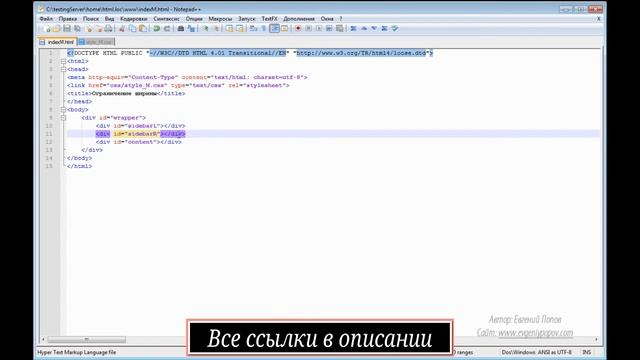Click the INS status bar indicator
This screenshot has width=640, height=360.
pyautogui.click(x=587, y=352)
